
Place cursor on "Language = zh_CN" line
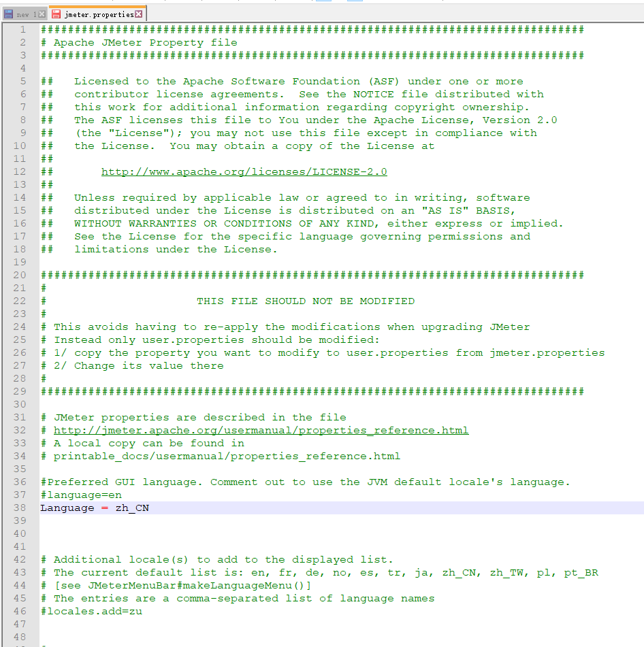pos(95,508)
